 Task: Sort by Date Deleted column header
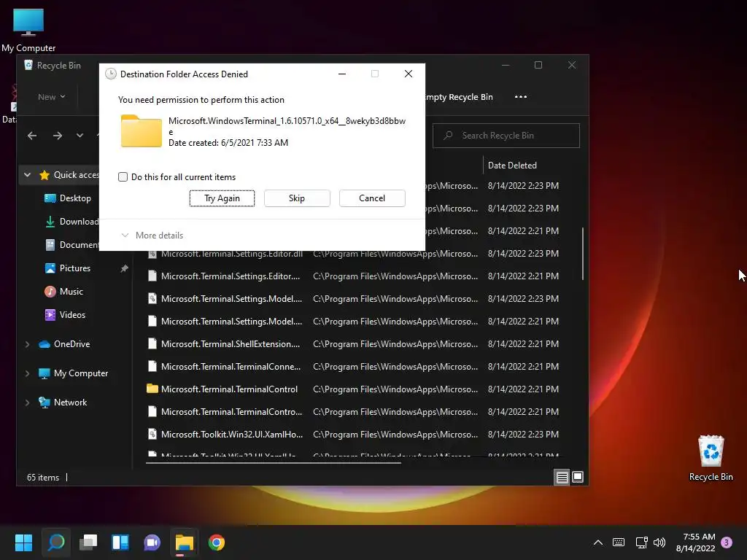click(512, 166)
